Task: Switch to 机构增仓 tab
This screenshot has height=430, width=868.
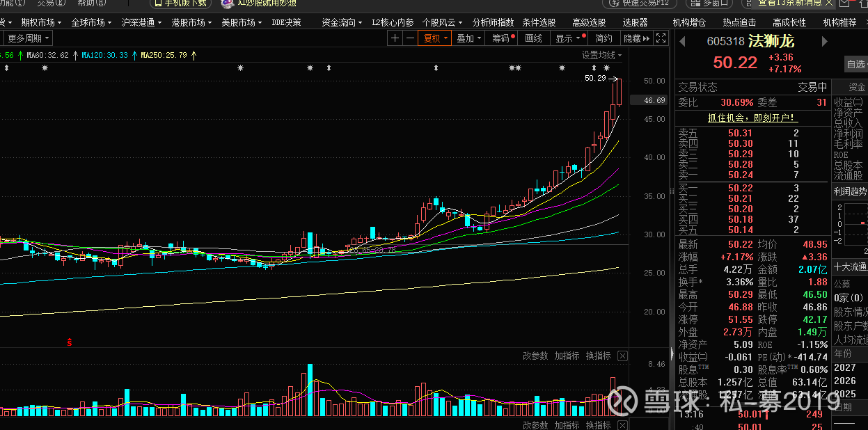Action: [689, 22]
